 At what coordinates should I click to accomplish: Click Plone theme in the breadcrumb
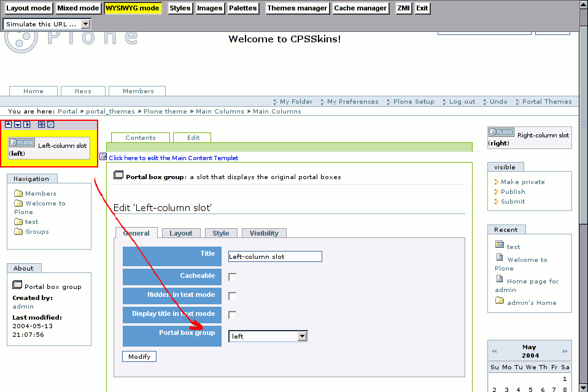[x=165, y=111]
